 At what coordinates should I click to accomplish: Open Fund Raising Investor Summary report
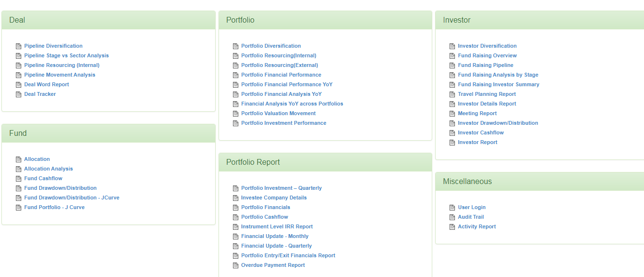[499, 84]
